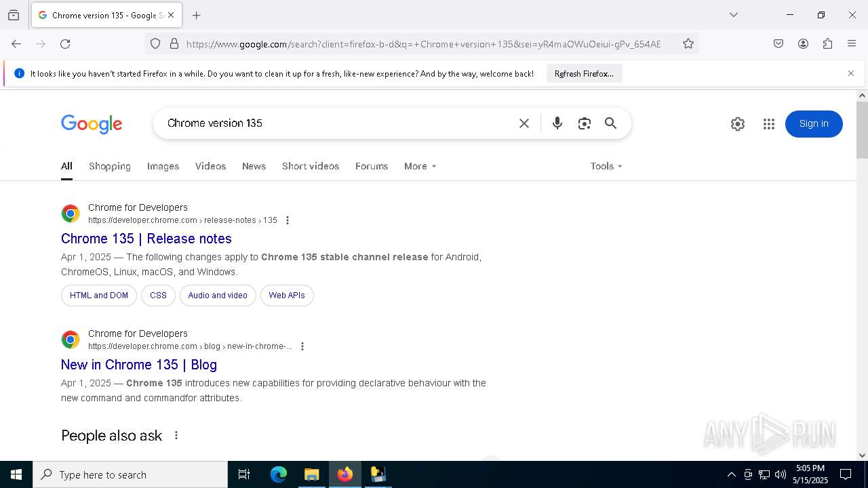Image resolution: width=868 pixels, height=488 pixels.
Task: Open the Google apps grid
Action: [768, 124]
